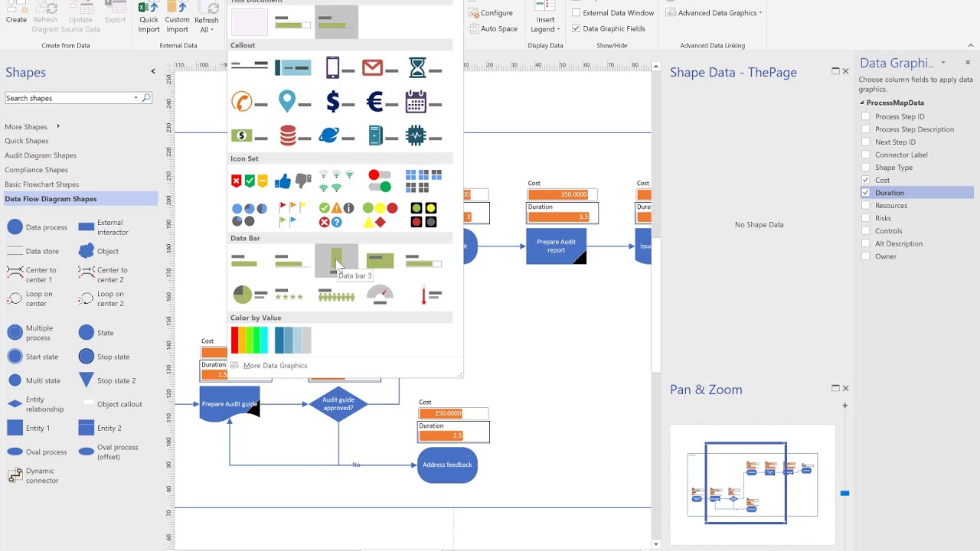The image size is (980, 551).
Task: Click the Pan & Zoom slider handle
Action: 844,494
